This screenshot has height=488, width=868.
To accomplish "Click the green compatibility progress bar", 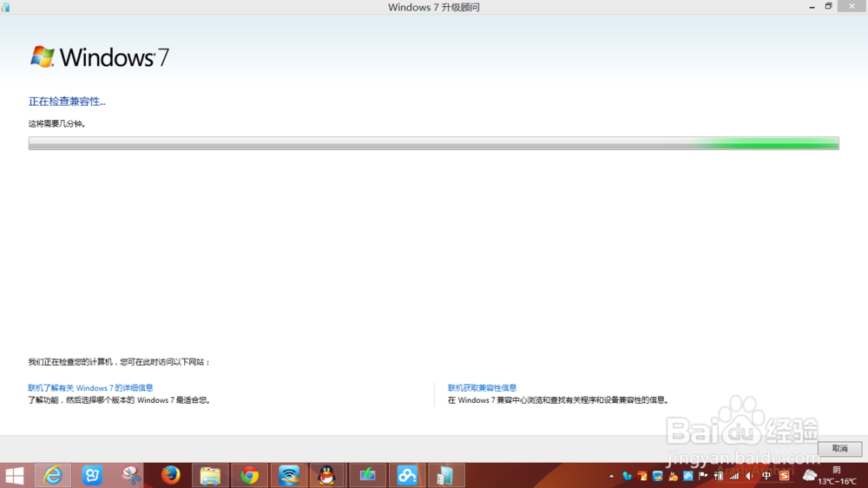I will 434,143.
